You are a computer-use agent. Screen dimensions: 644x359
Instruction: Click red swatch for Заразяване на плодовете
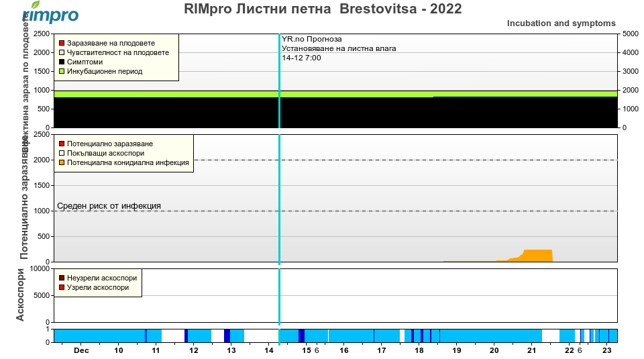62,43
